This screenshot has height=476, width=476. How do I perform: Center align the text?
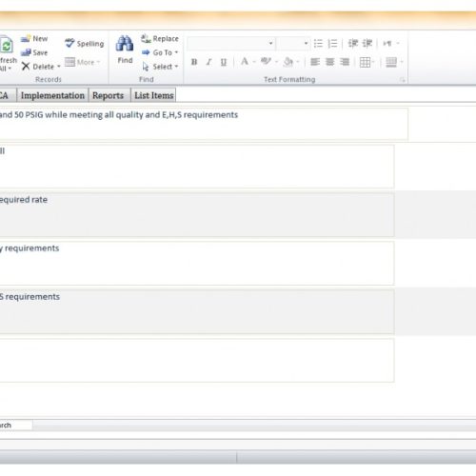[329, 62]
